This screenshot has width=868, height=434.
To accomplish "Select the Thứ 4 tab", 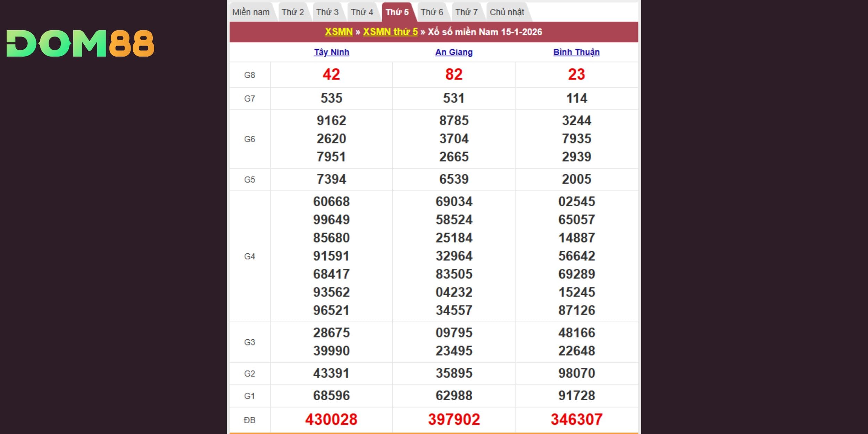I will coord(362,12).
